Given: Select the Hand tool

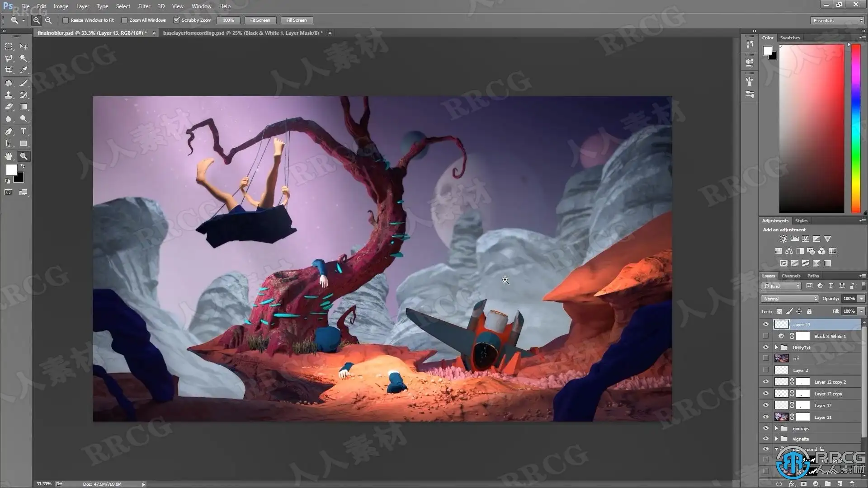Looking at the screenshot, I should coord(9,156).
